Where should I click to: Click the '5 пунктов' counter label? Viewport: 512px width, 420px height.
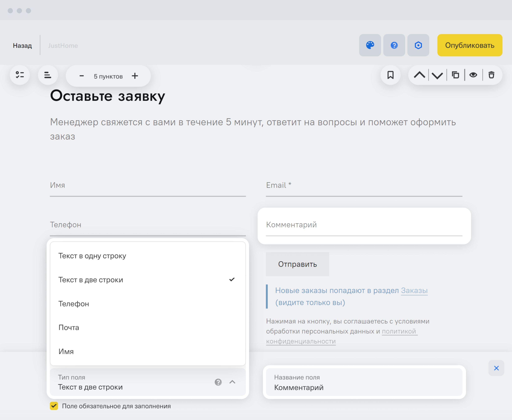point(108,76)
